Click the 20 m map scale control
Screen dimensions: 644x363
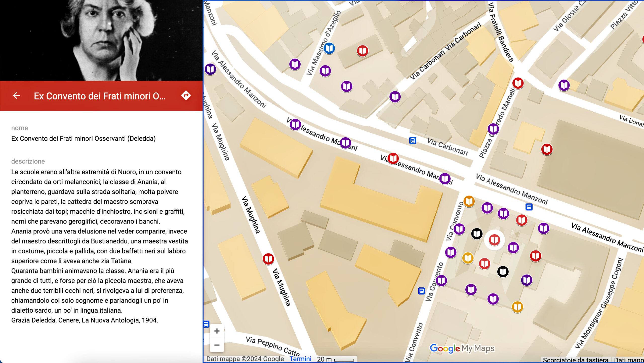click(x=336, y=359)
